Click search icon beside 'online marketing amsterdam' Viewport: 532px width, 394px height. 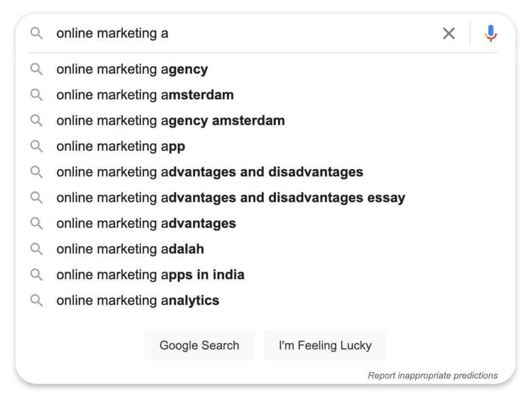coord(36,95)
